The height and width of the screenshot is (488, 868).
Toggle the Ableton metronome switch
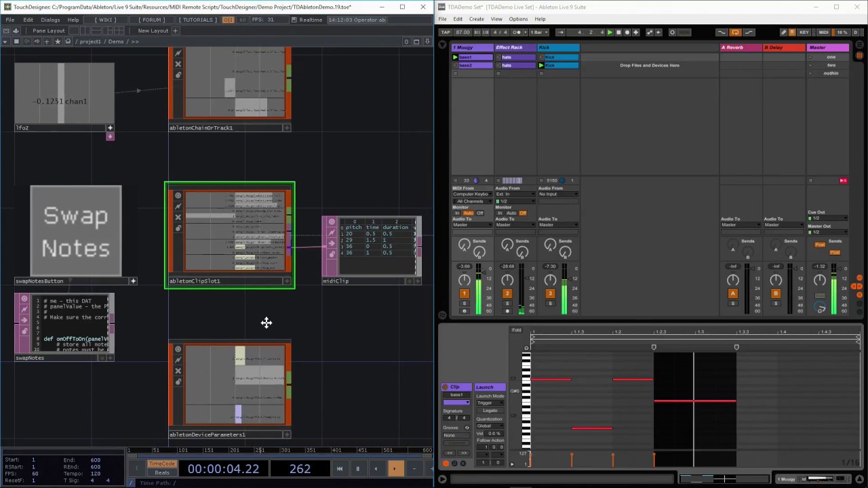click(516, 33)
